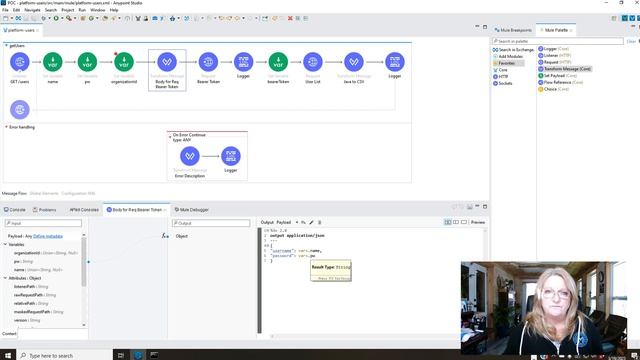Switch to the Mule Debugger tab
Screen dimensions: 640x360
click(x=191, y=210)
